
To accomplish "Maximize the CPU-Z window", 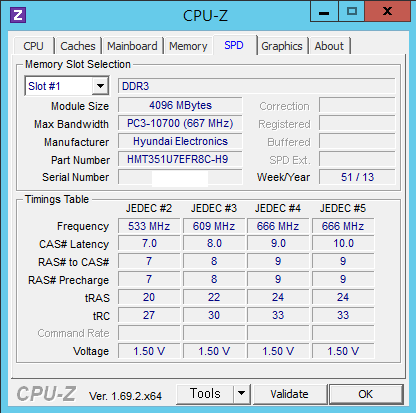I will tap(352, 12).
